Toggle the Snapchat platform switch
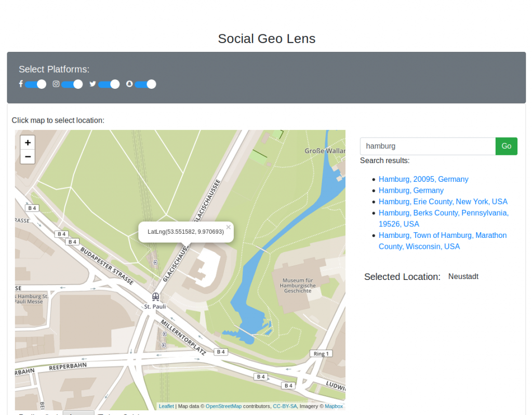The image size is (532, 415). [x=145, y=84]
